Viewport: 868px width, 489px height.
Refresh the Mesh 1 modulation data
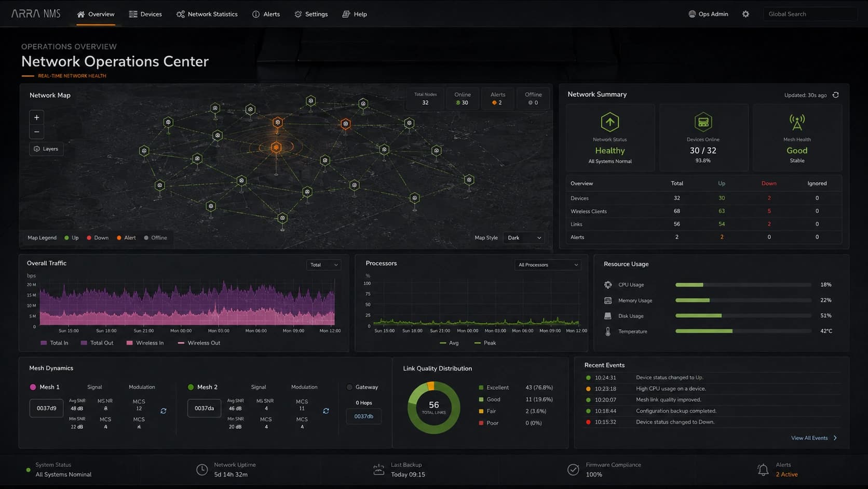coord(164,411)
